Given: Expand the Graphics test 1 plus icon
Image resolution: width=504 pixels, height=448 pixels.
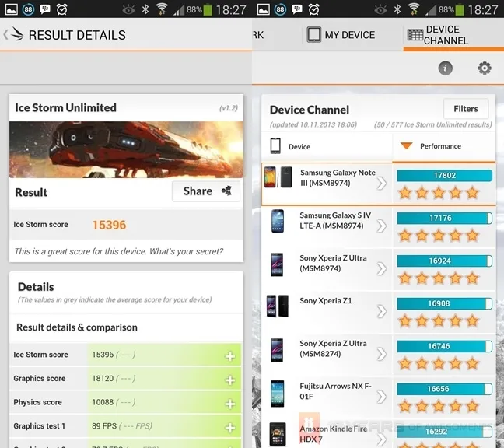Looking at the screenshot, I should tap(229, 428).
